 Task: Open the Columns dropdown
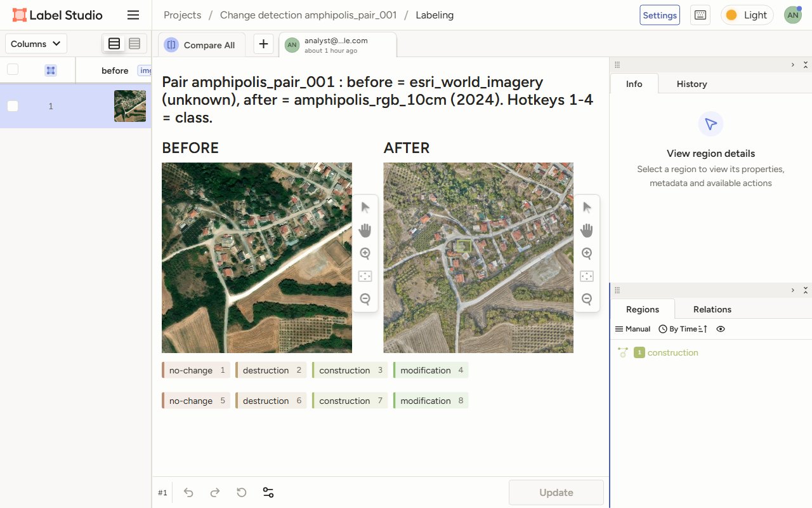[x=36, y=44]
